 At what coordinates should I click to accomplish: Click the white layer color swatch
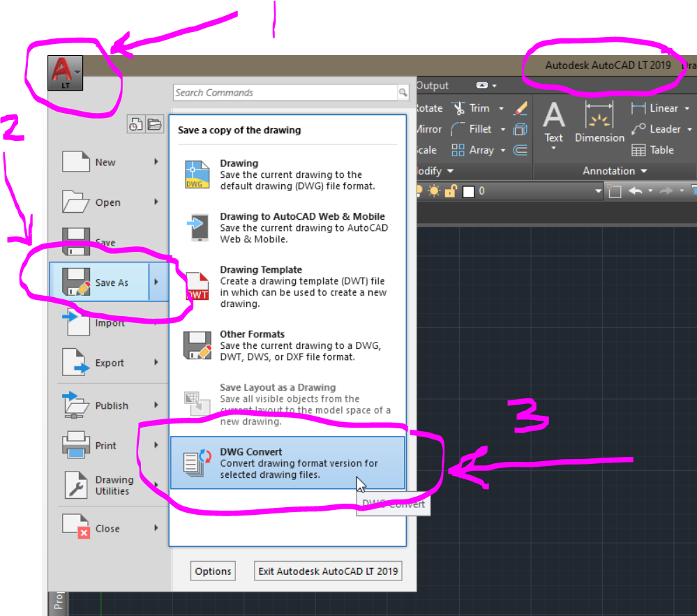(x=467, y=190)
